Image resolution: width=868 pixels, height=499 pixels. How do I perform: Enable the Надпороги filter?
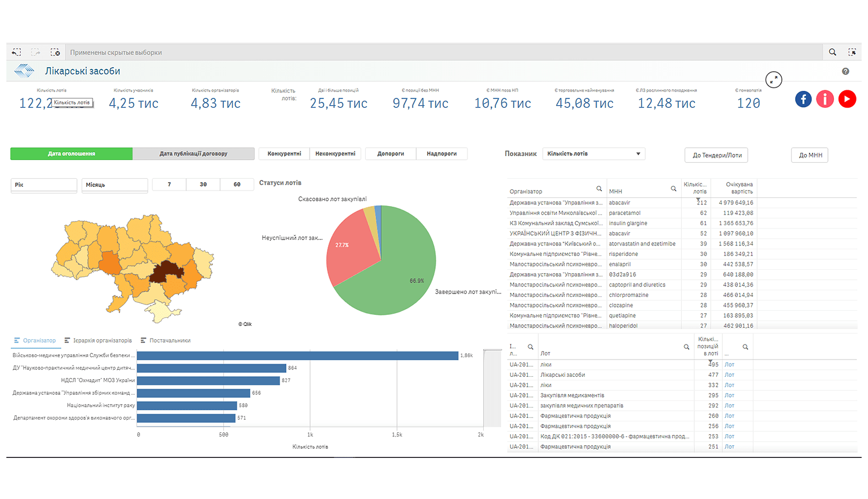442,153
